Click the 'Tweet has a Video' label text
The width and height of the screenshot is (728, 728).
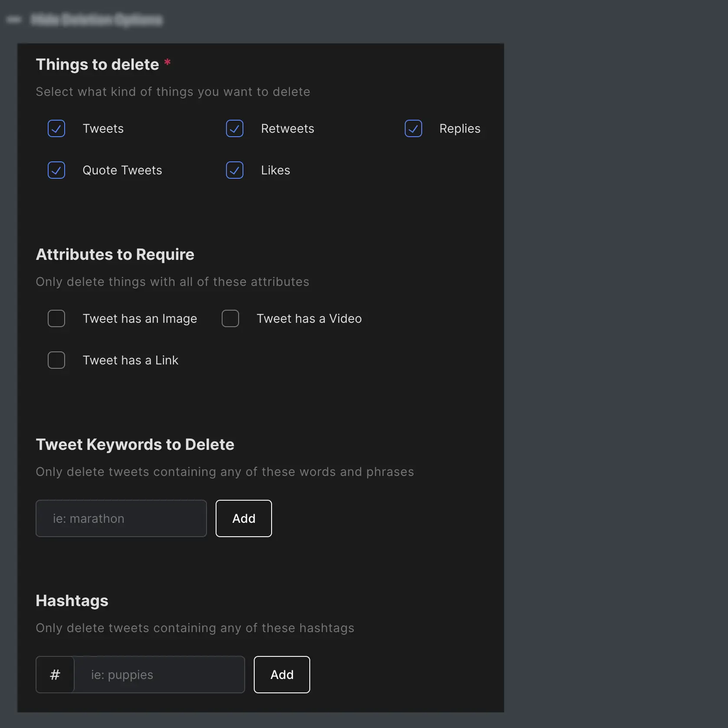click(x=309, y=318)
